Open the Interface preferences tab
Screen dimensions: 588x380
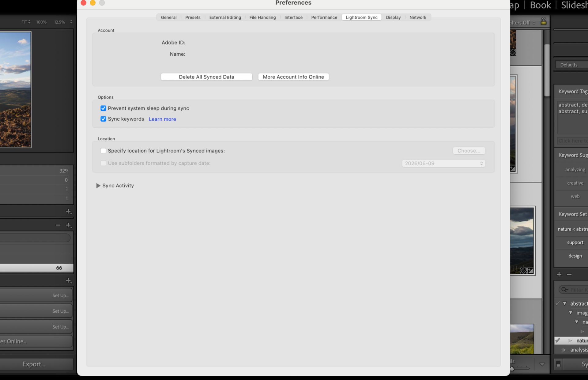pos(293,17)
